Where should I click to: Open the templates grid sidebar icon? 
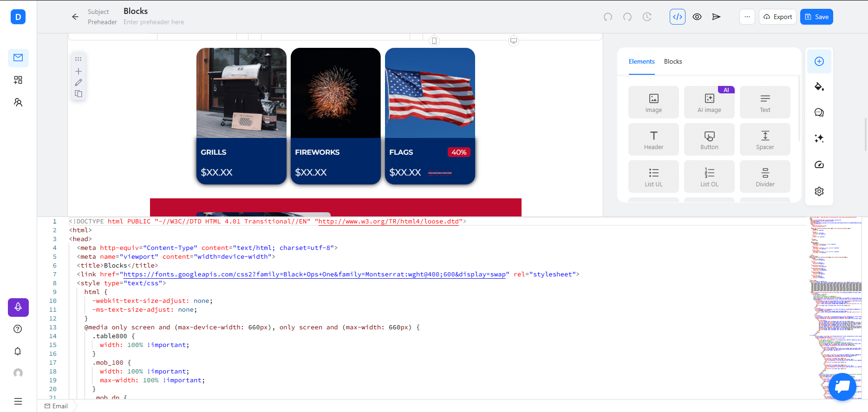point(18,80)
